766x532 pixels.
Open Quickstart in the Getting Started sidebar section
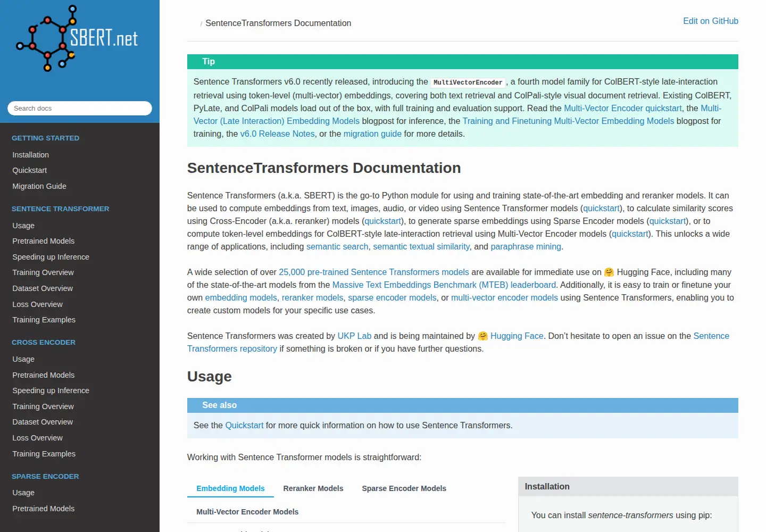point(30,170)
